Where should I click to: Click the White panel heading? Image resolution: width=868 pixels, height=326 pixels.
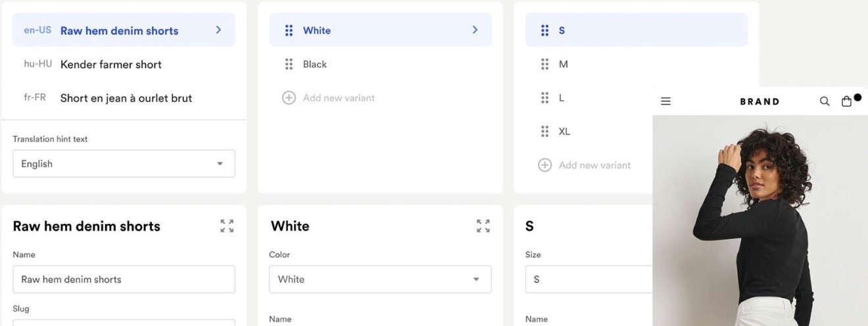tap(290, 226)
